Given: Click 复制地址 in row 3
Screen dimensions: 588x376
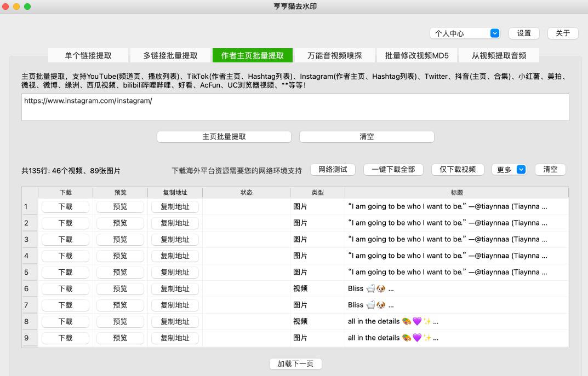Looking at the screenshot, I should click(175, 240).
